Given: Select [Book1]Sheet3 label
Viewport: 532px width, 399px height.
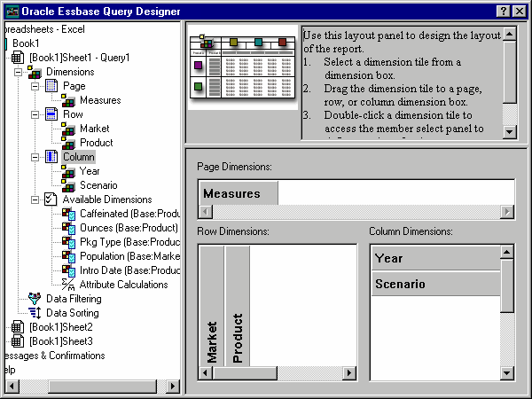Looking at the screenshot, I should tap(60, 341).
